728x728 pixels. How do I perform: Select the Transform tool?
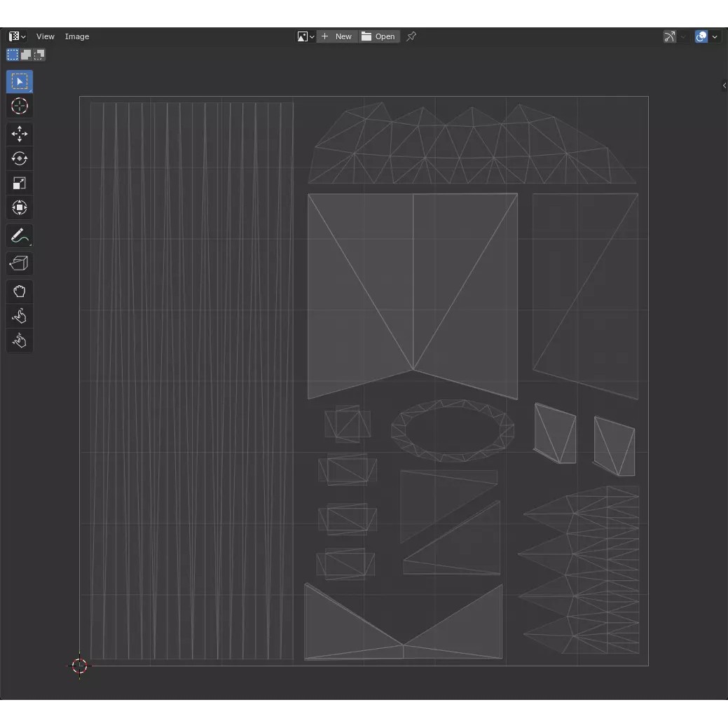(x=20, y=207)
